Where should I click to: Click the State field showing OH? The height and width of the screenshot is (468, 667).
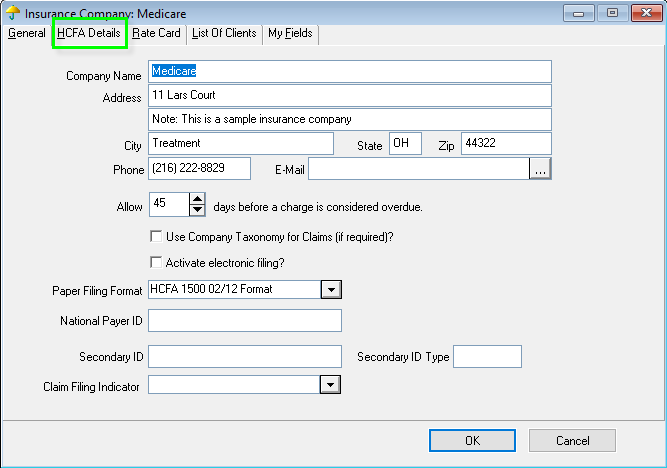tap(405, 143)
